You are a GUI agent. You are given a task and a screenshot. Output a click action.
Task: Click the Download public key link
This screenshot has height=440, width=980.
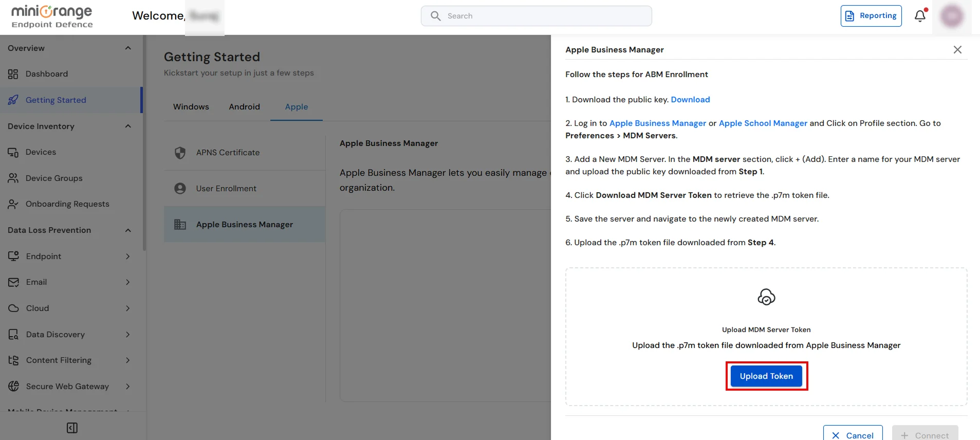(690, 100)
